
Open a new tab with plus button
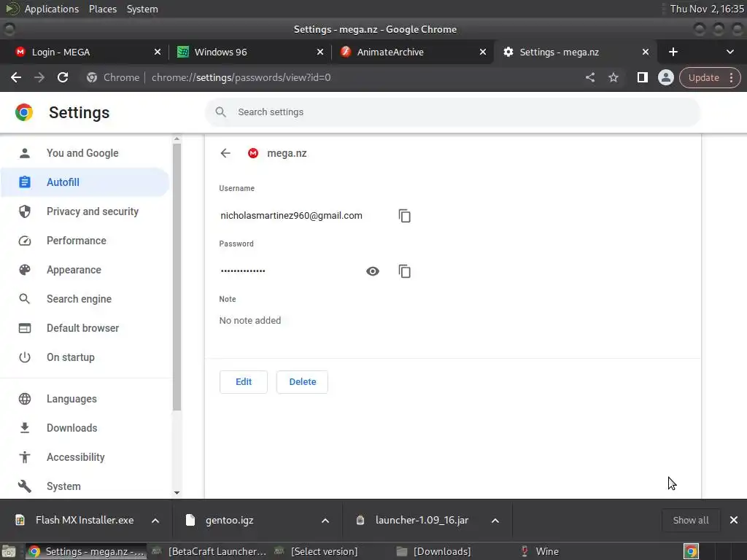click(673, 52)
